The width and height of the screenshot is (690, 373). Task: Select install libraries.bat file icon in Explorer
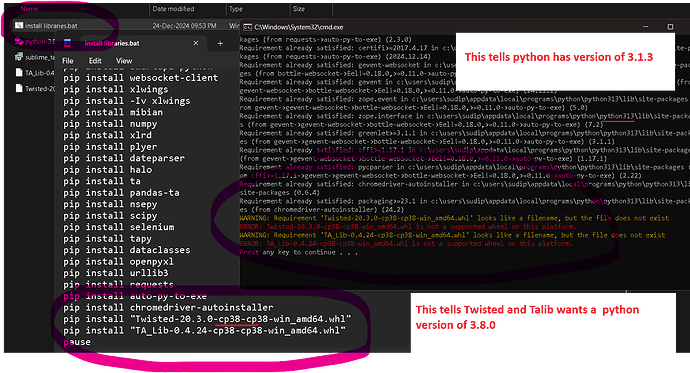pyautogui.click(x=19, y=26)
